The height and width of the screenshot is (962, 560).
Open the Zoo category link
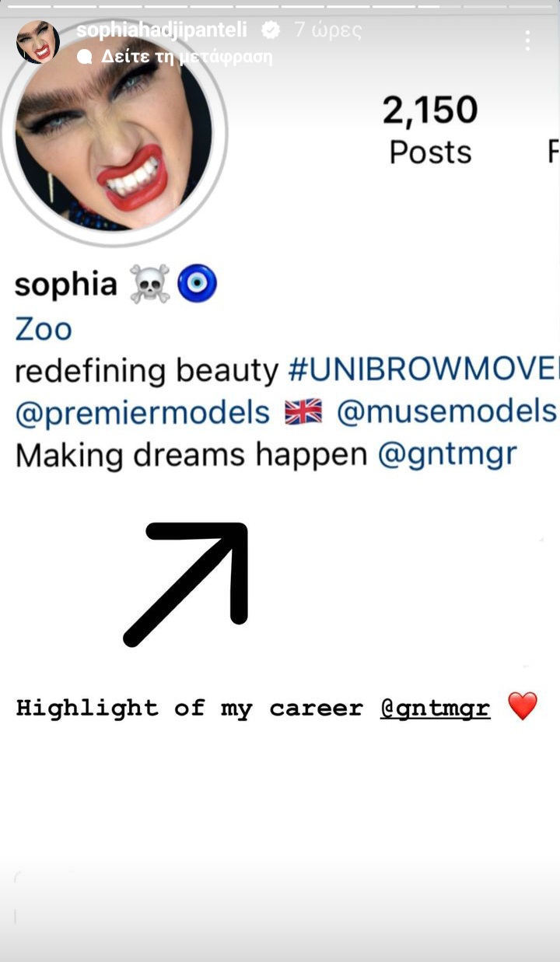pos(44,330)
